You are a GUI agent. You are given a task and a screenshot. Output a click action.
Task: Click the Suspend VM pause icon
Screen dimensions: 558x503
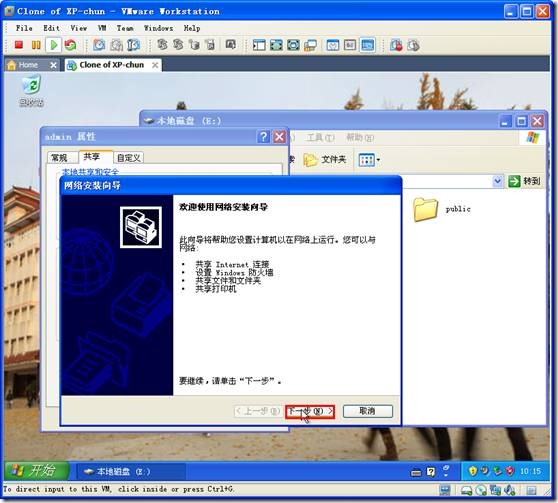pos(36,45)
